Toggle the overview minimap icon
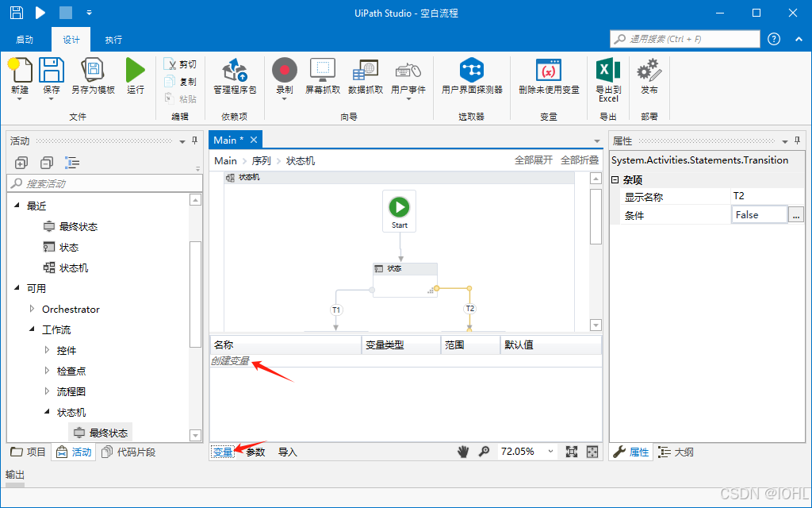The height and width of the screenshot is (508, 812). click(592, 452)
